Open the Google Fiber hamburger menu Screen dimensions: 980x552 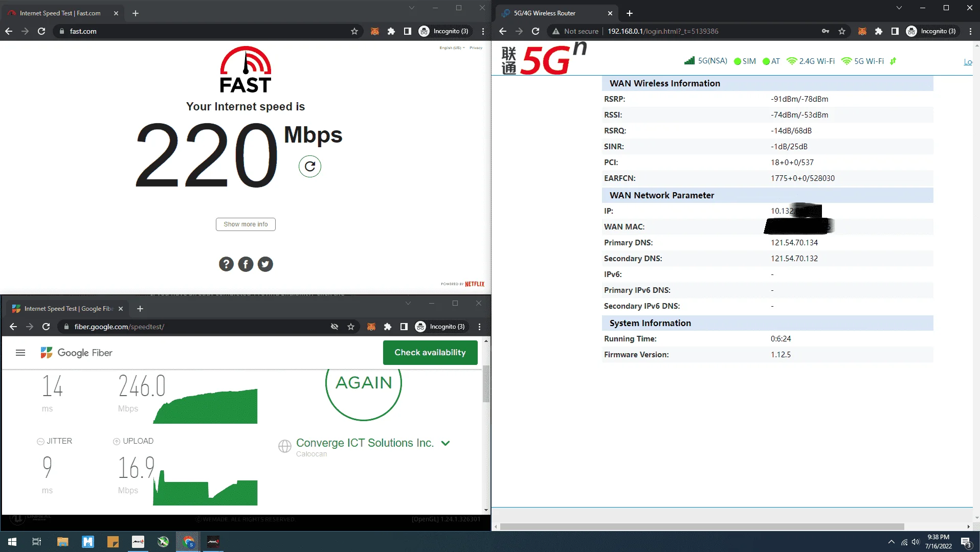[20, 353]
